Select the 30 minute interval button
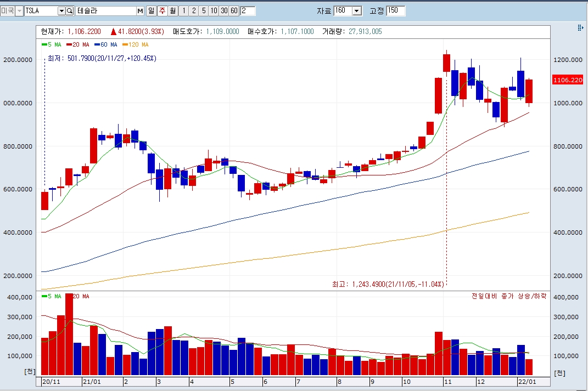This screenshot has height=391, width=588. point(224,11)
